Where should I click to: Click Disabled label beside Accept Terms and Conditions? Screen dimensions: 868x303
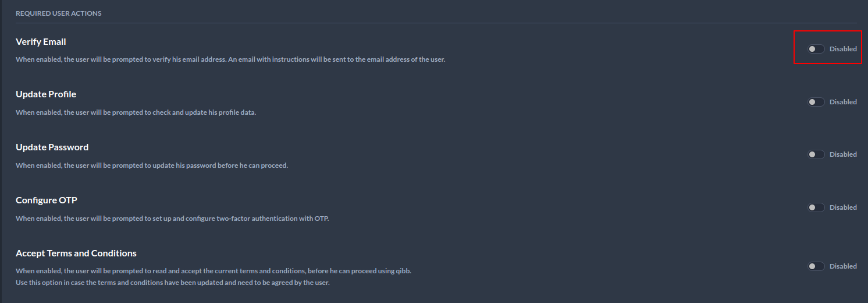843,266
